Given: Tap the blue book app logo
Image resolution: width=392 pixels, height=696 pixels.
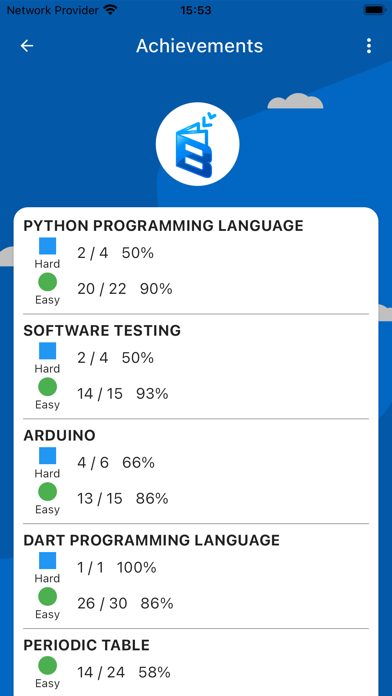Looking at the screenshot, I should [x=198, y=144].
